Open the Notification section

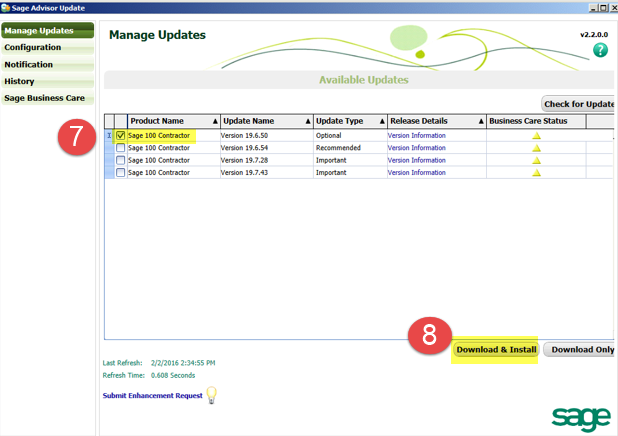pos(48,64)
